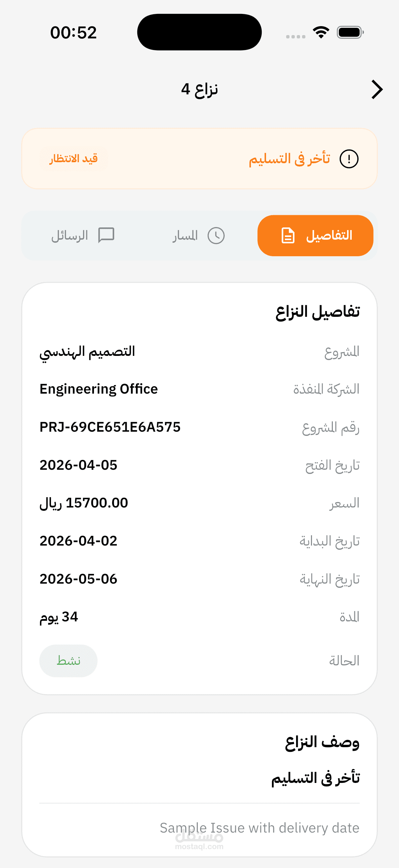Viewport: 399px width, 868px height.
Task: Click the warning exclamation circle icon
Action: tap(349, 159)
